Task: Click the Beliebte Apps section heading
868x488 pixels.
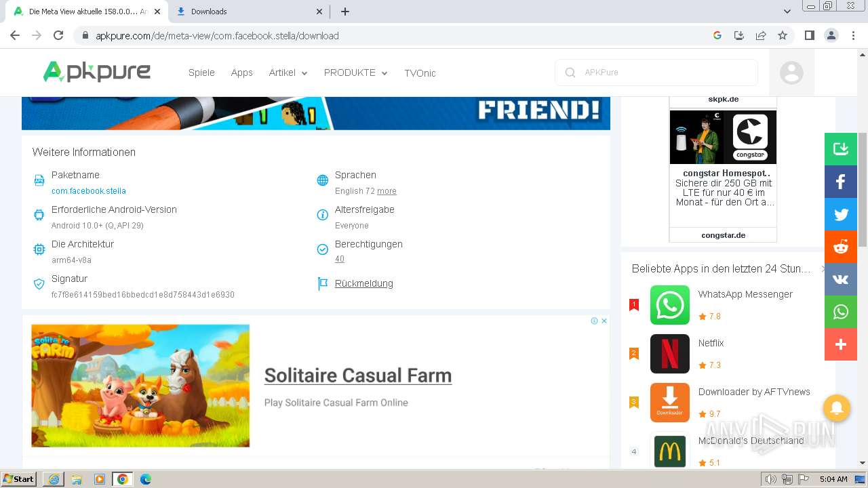Action: coord(721,268)
